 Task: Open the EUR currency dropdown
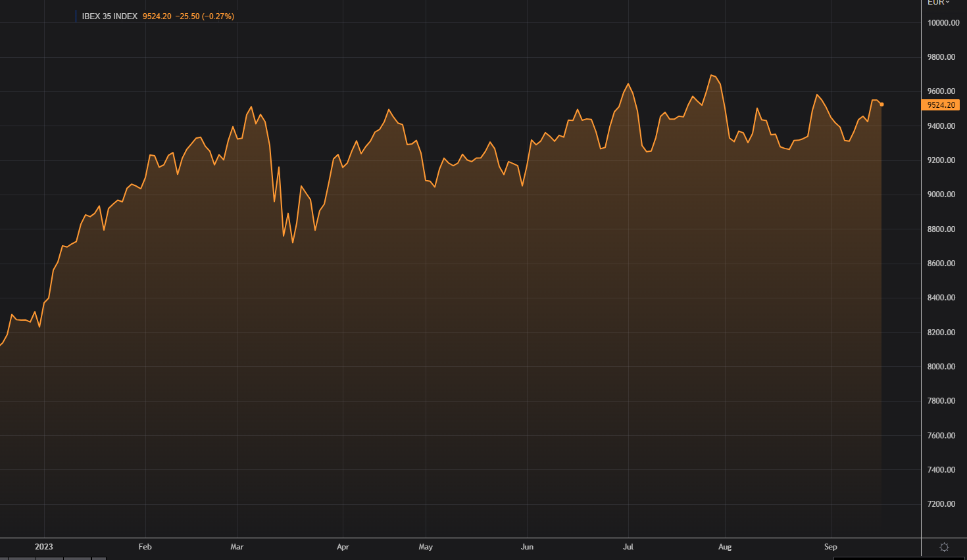pyautogui.click(x=939, y=3)
